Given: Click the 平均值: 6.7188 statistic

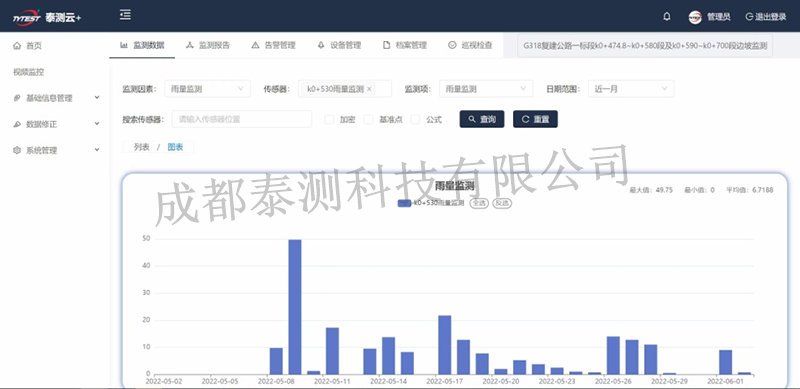Looking at the screenshot, I should pyautogui.click(x=749, y=190).
